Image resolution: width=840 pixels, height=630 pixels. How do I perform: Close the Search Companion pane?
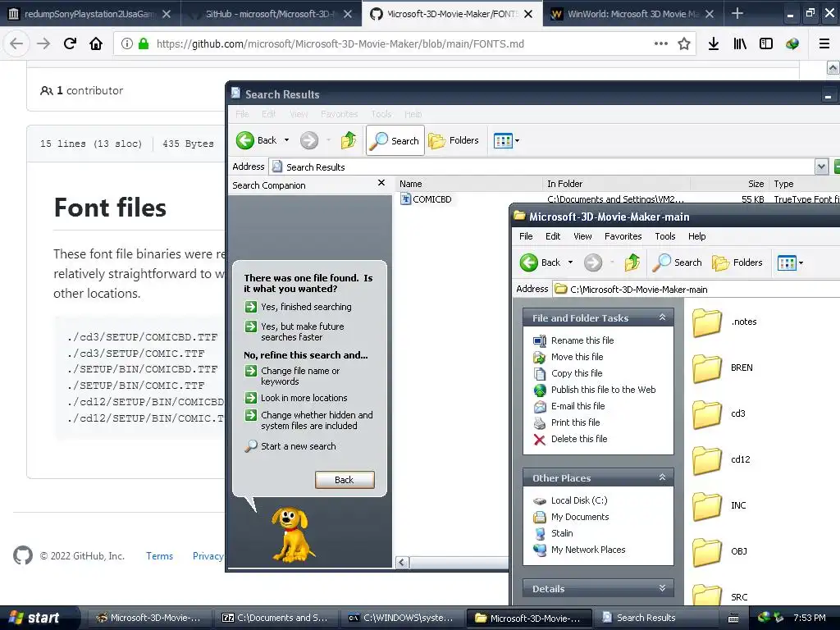click(381, 183)
